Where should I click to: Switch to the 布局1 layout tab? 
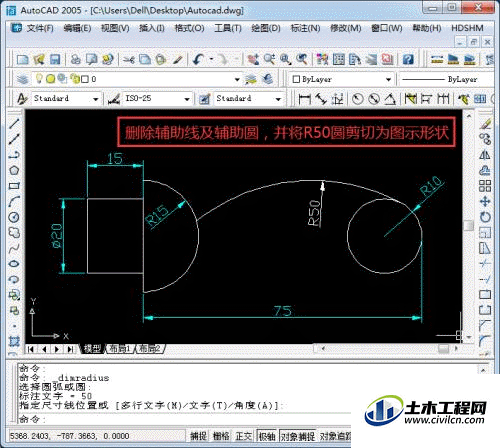coord(120,349)
